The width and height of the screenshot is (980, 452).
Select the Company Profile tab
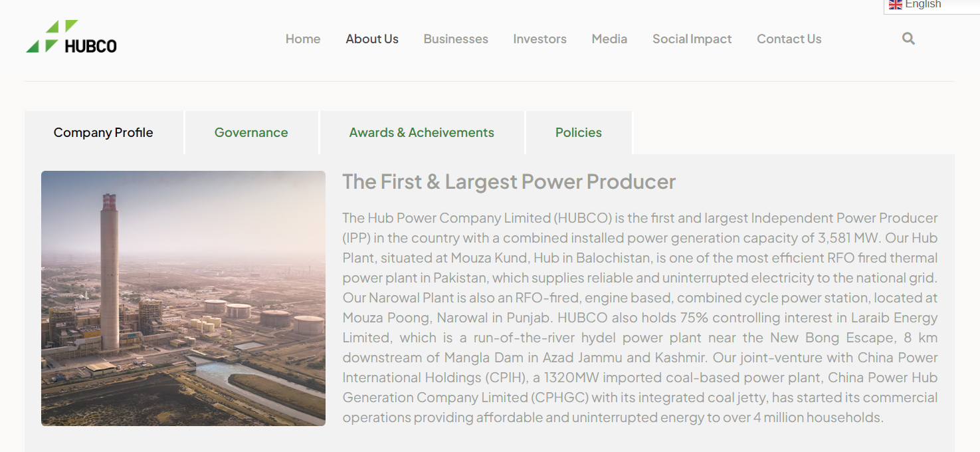click(104, 133)
